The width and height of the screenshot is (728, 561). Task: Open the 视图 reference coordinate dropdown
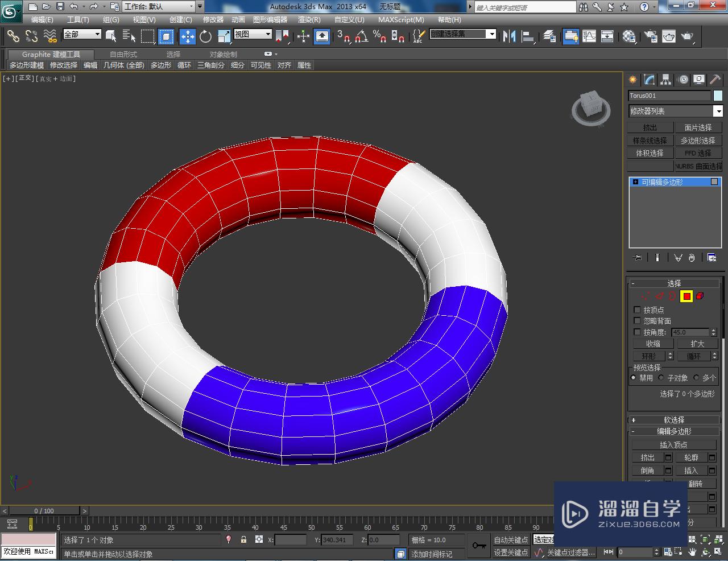pyautogui.click(x=253, y=34)
